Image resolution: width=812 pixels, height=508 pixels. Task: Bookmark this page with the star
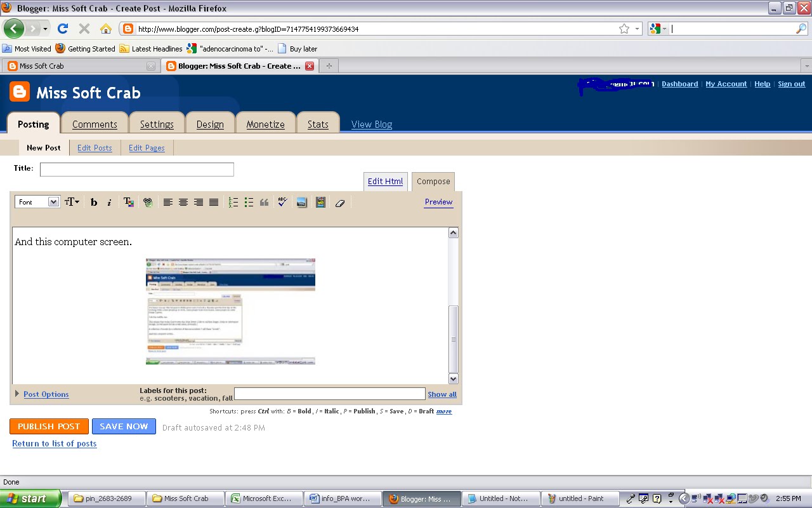[x=624, y=29]
